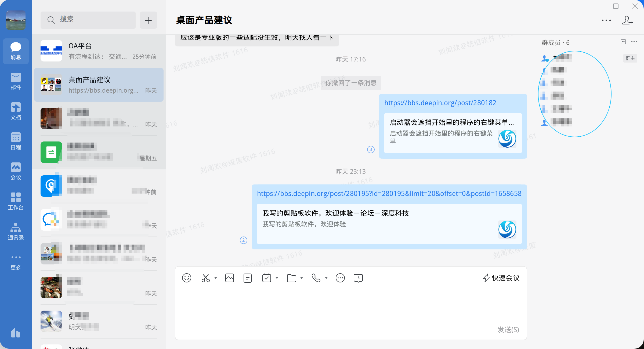Add a member with person-plus icon

627,20
